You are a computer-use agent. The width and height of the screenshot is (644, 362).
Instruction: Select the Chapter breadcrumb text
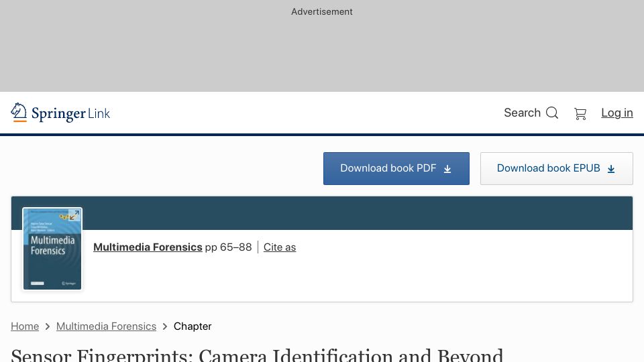[193, 326]
